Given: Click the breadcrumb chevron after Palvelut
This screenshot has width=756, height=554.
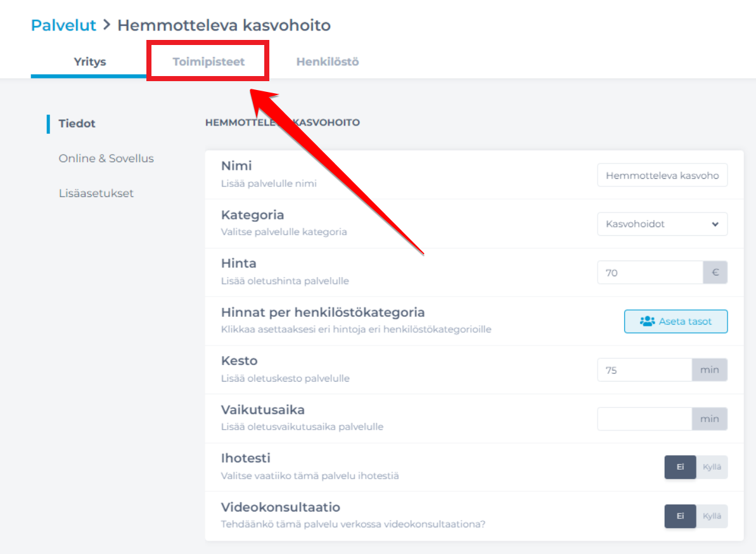Looking at the screenshot, I should [x=107, y=25].
